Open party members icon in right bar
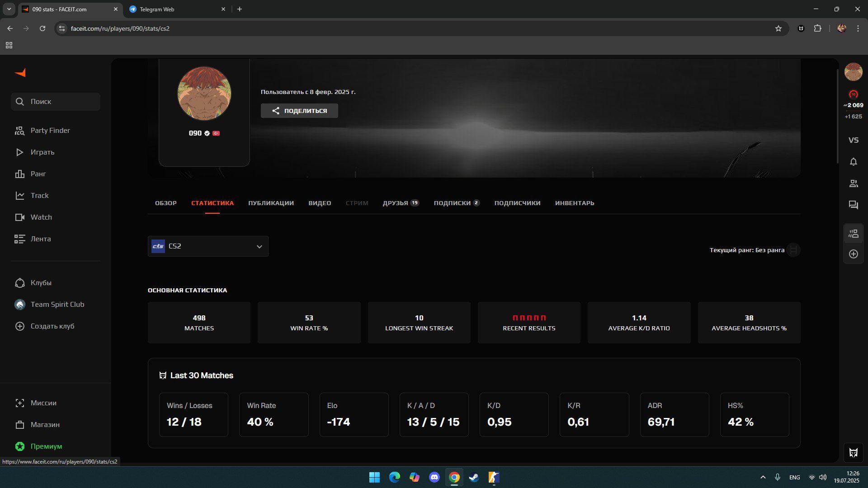Viewport: 868px width, 488px height. tap(853, 233)
